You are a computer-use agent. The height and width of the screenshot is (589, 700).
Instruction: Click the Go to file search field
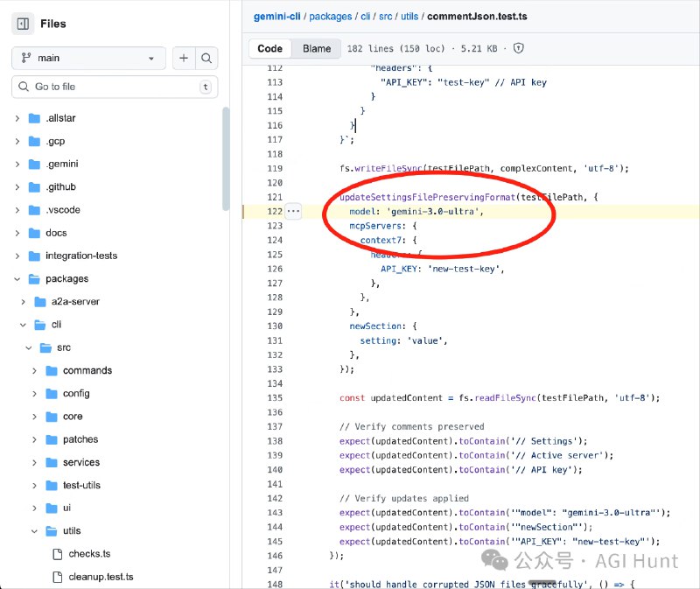114,87
